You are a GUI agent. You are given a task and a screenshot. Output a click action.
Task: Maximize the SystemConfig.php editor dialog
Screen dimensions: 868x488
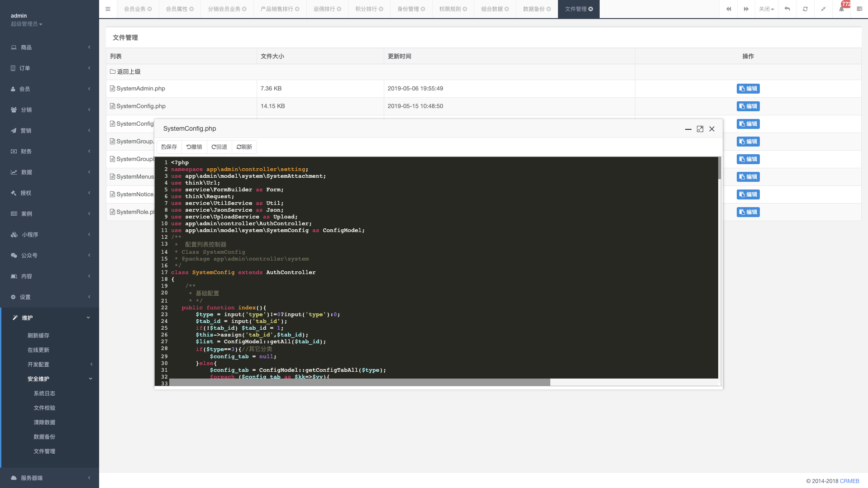[x=700, y=129]
